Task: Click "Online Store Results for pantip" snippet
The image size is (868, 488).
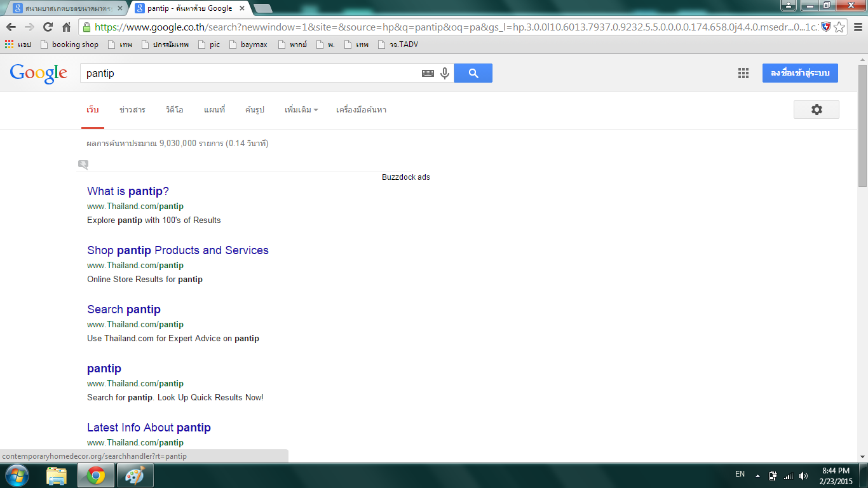Action: point(145,280)
